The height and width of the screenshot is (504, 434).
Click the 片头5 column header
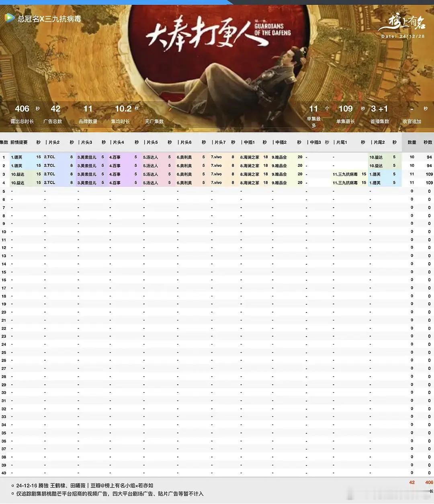pyautogui.click(x=152, y=142)
